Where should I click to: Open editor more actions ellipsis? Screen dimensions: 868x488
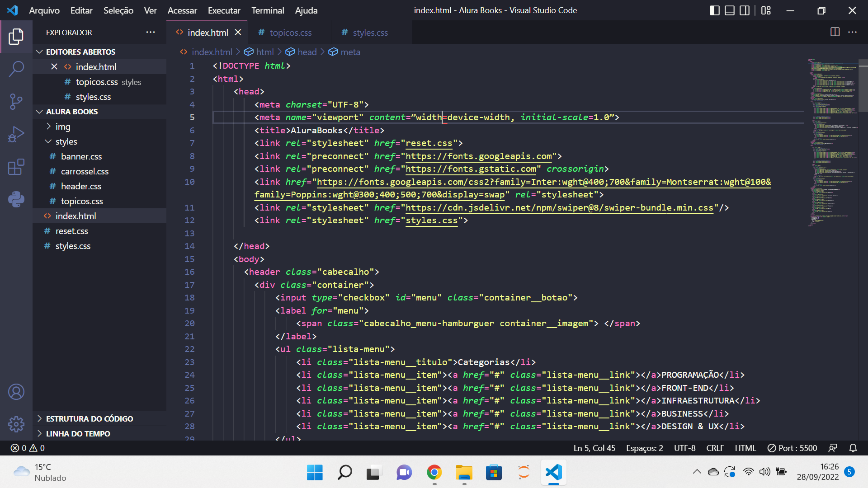(852, 32)
